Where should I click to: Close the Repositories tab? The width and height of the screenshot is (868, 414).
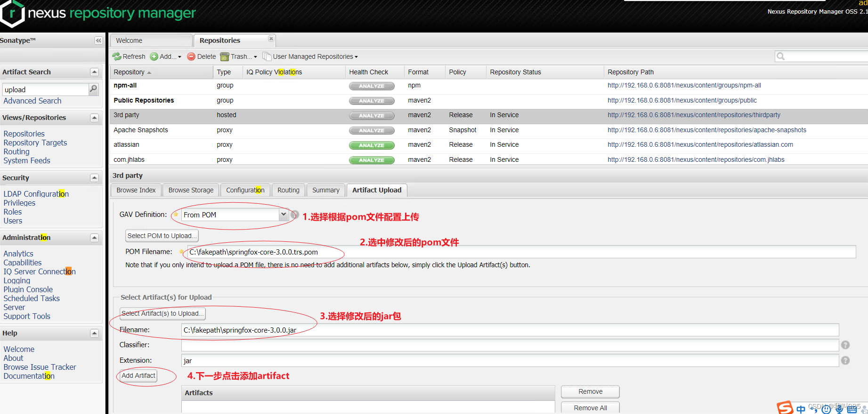(271, 39)
